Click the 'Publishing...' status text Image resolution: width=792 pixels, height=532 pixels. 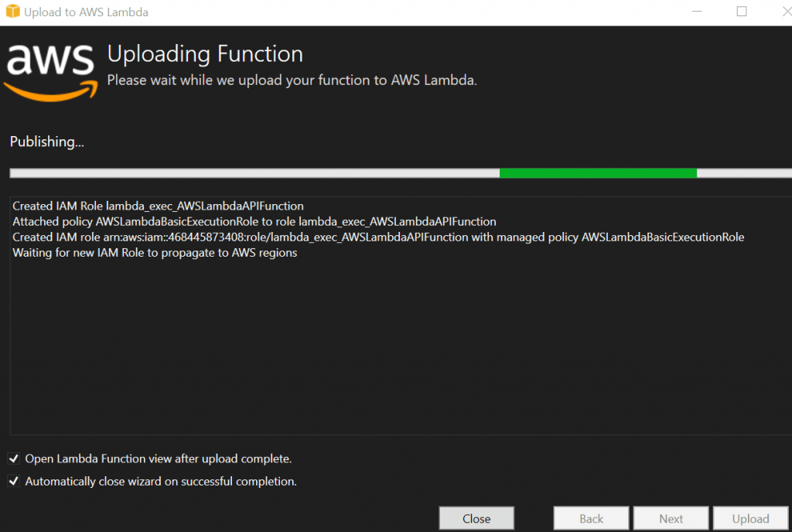(47, 142)
